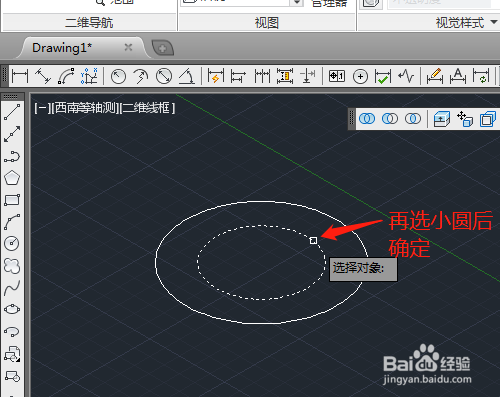Select the Baseline dimension tool

238,76
